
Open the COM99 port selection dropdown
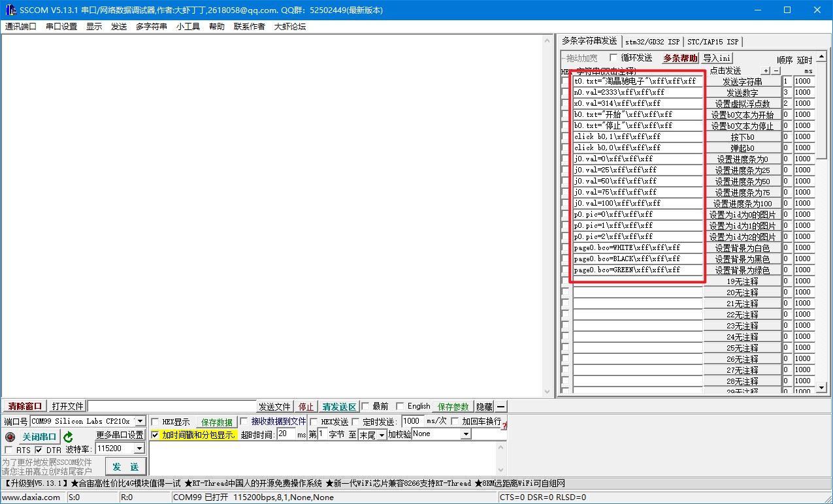140,421
